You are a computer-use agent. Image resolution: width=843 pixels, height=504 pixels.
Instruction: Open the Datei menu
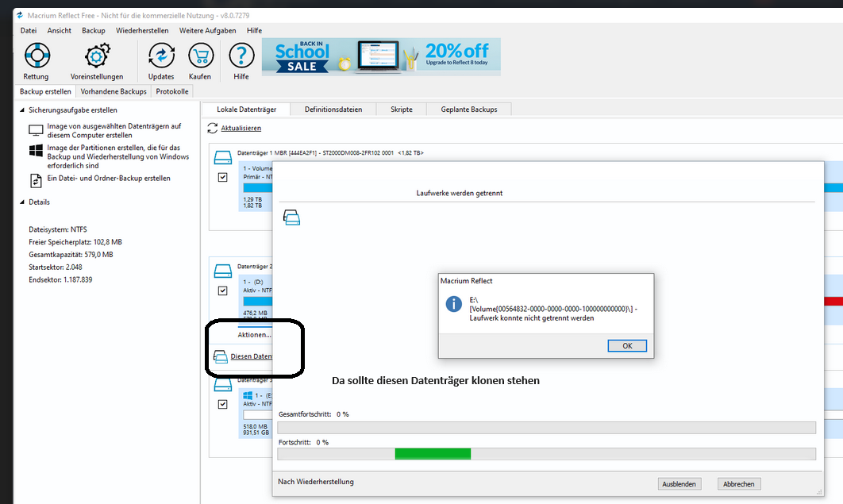click(x=29, y=31)
